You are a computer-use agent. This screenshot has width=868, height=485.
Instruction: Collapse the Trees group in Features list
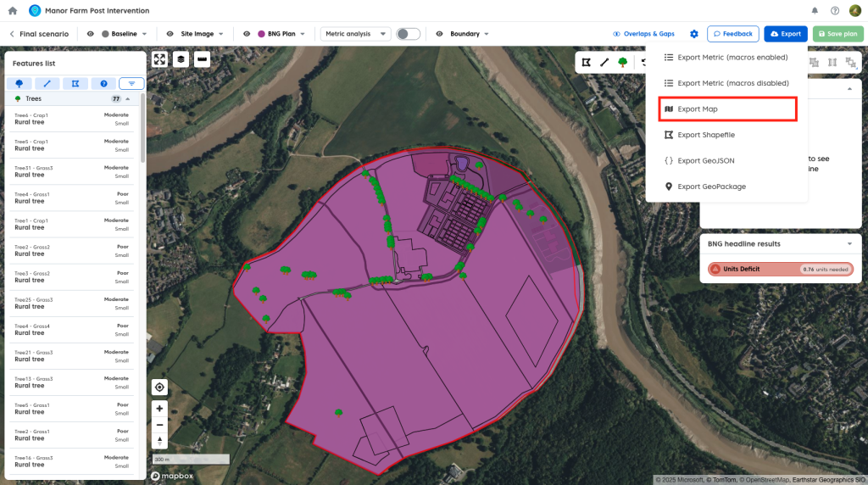(x=128, y=99)
